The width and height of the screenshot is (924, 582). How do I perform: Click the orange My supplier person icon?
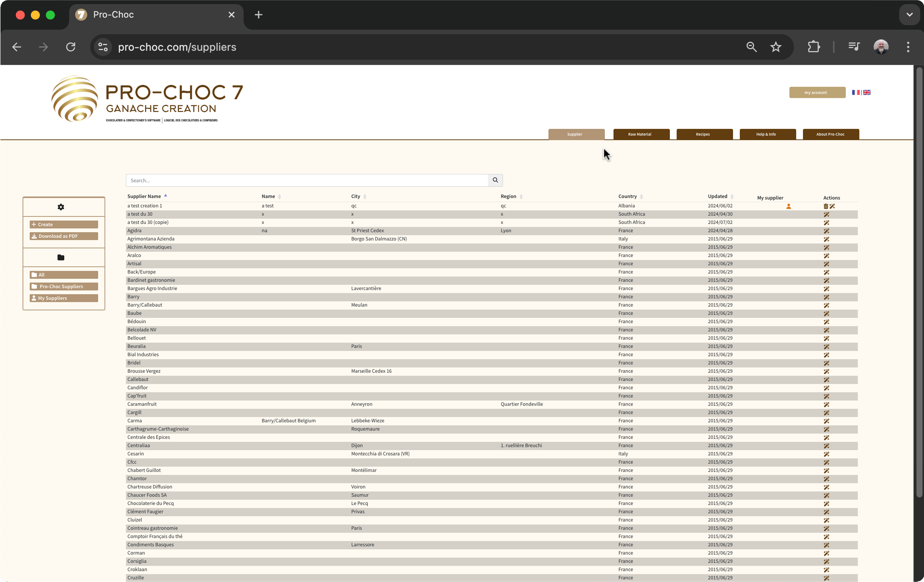788,206
